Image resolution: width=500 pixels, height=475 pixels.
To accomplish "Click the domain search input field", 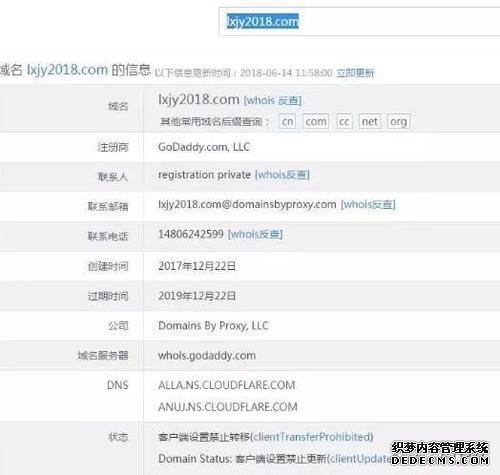I will [x=360, y=22].
